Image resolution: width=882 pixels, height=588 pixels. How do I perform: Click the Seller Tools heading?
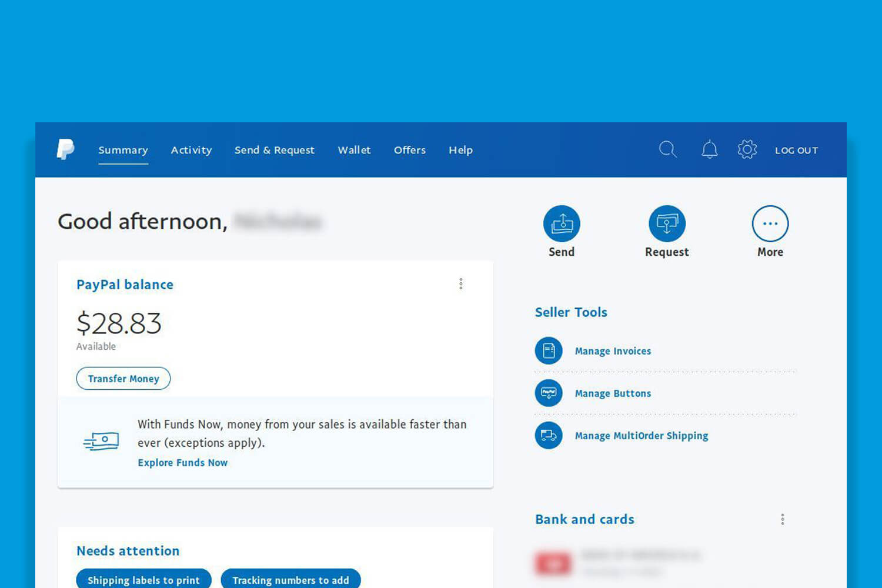point(571,312)
